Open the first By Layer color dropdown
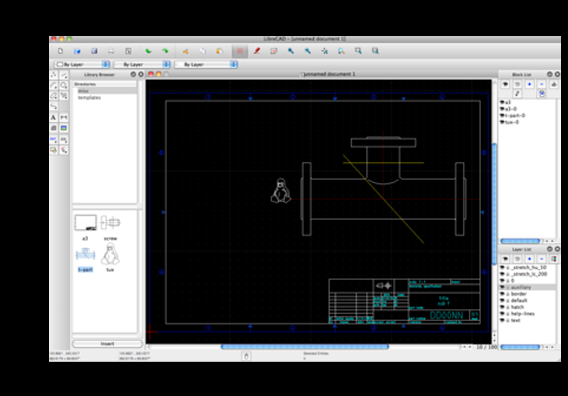 coord(82,64)
